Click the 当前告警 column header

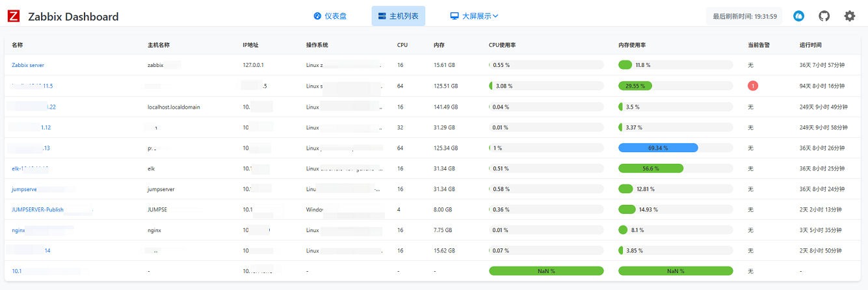tap(759, 46)
